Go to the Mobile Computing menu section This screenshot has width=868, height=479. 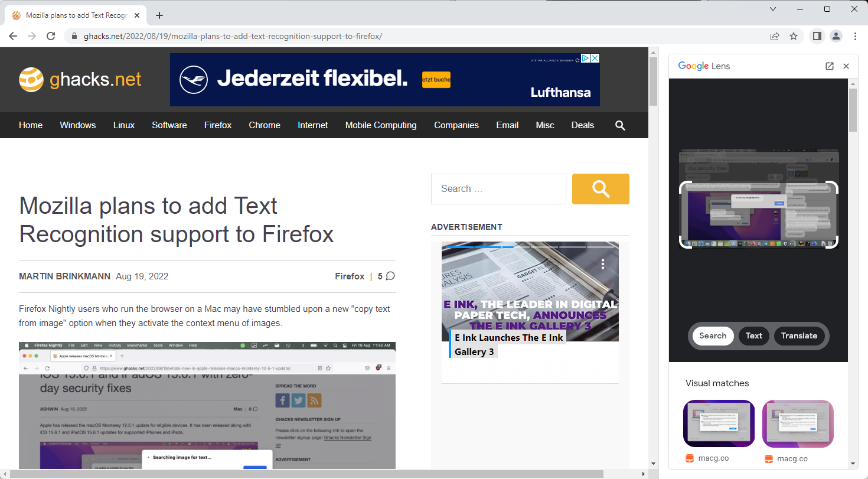pyautogui.click(x=381, y=125)
